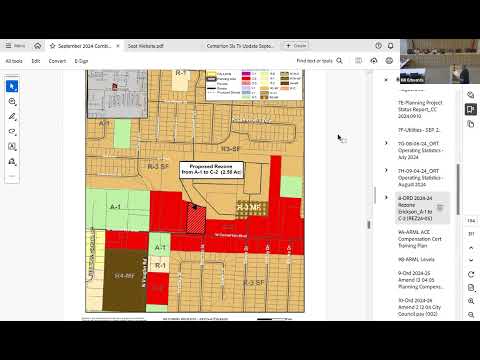Screen dimensions: 480x360
Task: Expand the 7H Operating Statistics August 2024 bookmark
Action: (386, 170)
